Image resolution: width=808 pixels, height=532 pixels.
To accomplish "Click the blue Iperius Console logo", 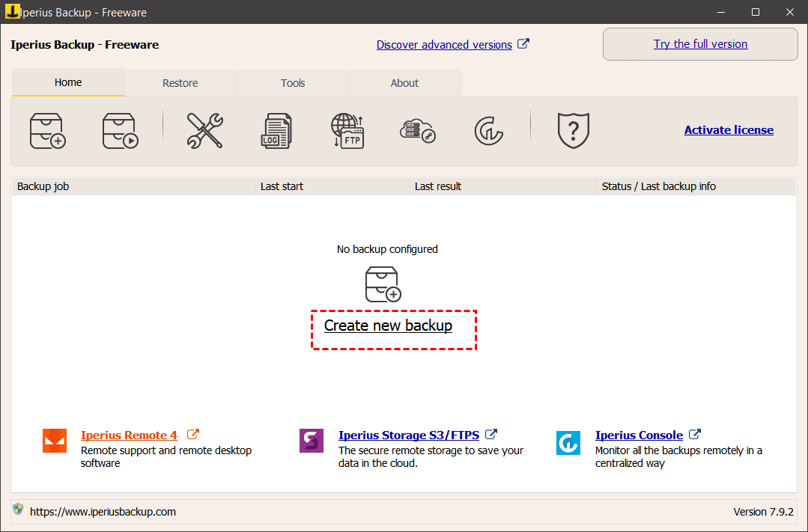I will [x=568, y=443].
